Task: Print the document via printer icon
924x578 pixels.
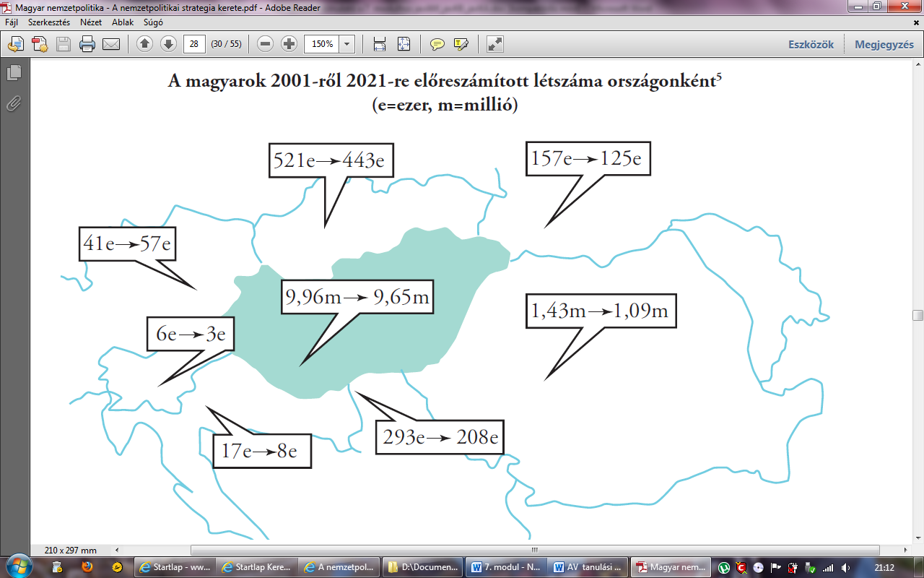Action: tap(87, 44)
